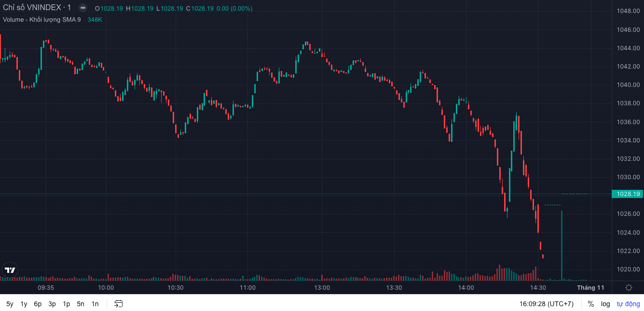
Task: Open the date range calendar picker icon
Action: 118,304
